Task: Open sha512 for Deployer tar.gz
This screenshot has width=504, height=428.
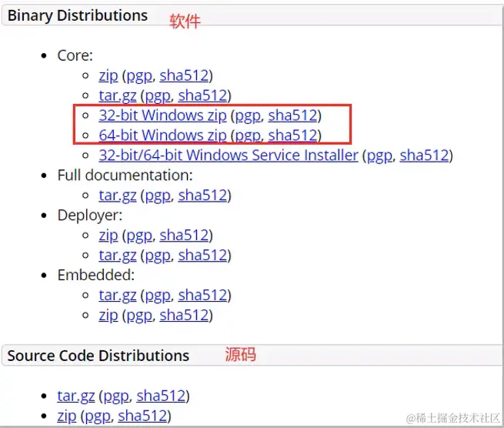Action: point(202,255)
